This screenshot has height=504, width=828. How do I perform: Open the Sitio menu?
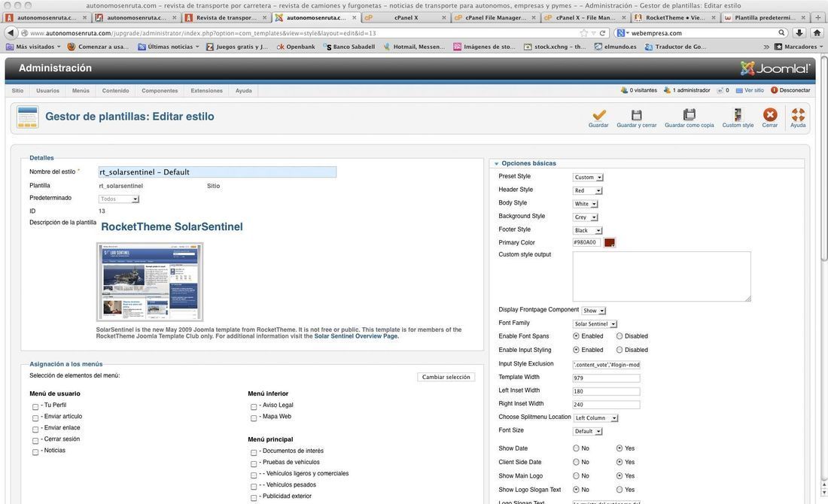pyautogui.click(x=17, y=91)
